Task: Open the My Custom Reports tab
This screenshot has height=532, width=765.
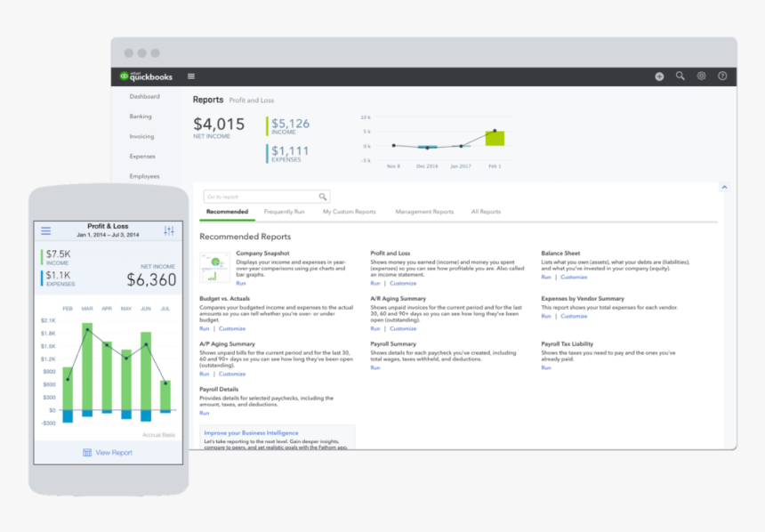Action: pyautogui.click(x=349, y=212)
